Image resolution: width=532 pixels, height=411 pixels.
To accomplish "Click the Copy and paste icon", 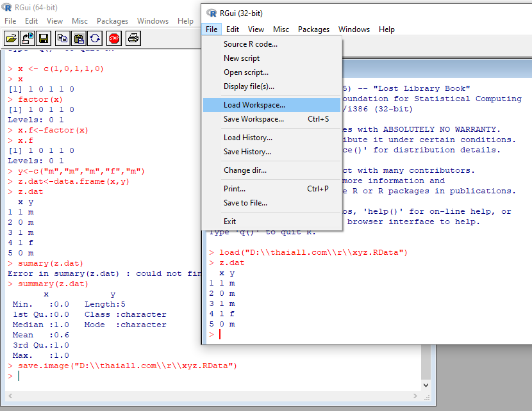I will pos(95,38).
